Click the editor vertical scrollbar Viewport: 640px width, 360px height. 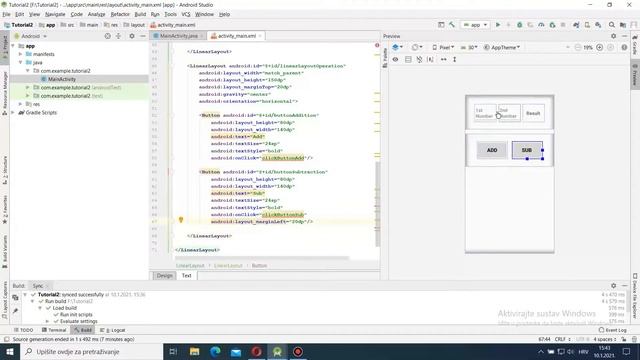[x=378, y=204]
